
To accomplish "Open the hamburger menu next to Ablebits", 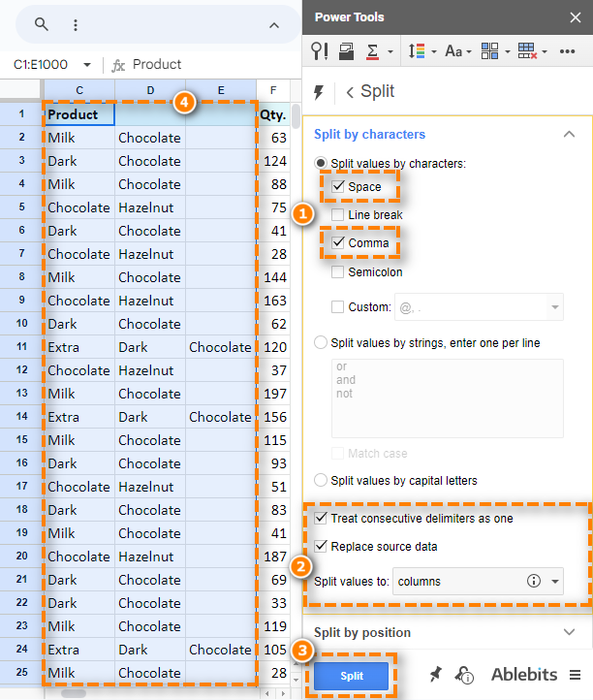I will [x=575, y=675].
